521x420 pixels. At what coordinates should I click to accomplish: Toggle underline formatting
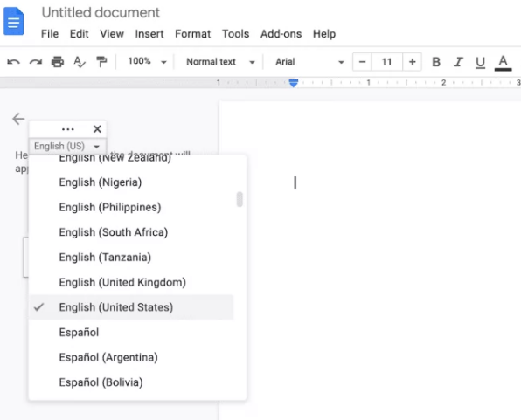(x=480, y=62)
